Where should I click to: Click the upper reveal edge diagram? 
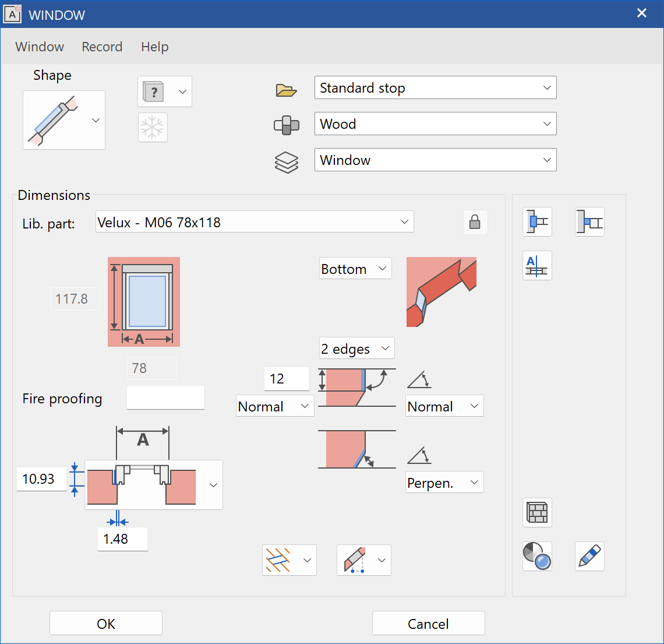click(x=357, y=387)
